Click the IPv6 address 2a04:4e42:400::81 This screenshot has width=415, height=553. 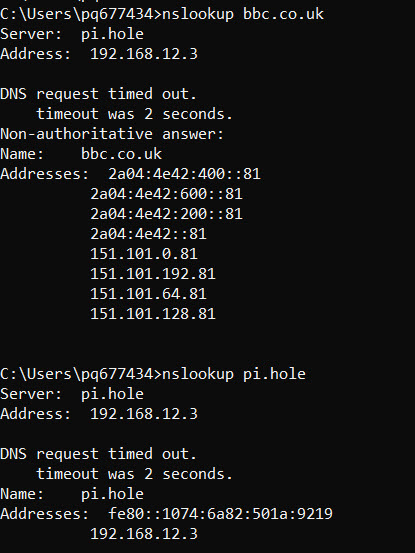(x=184, y=174)
